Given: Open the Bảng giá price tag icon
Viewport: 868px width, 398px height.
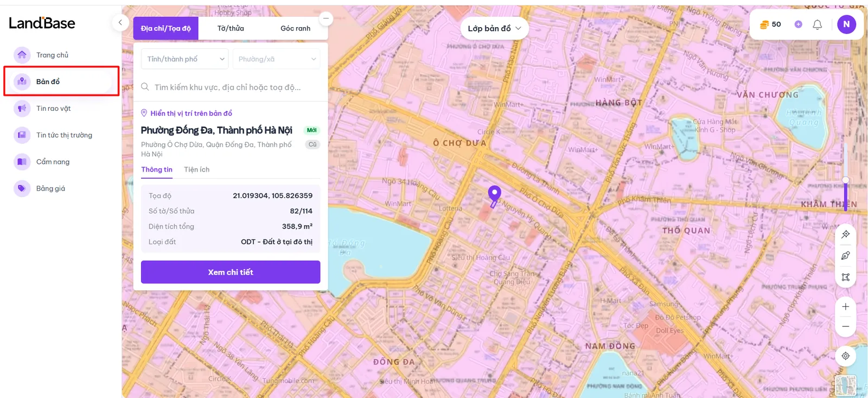Looking at the screenshot, I should point(22,188).
